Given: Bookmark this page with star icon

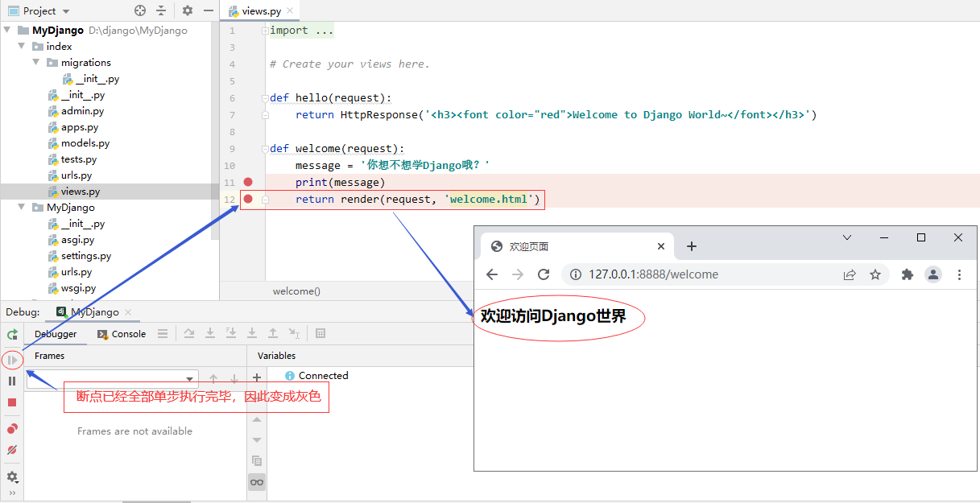Looking at the screenshot, I should (x=875, y=274).
